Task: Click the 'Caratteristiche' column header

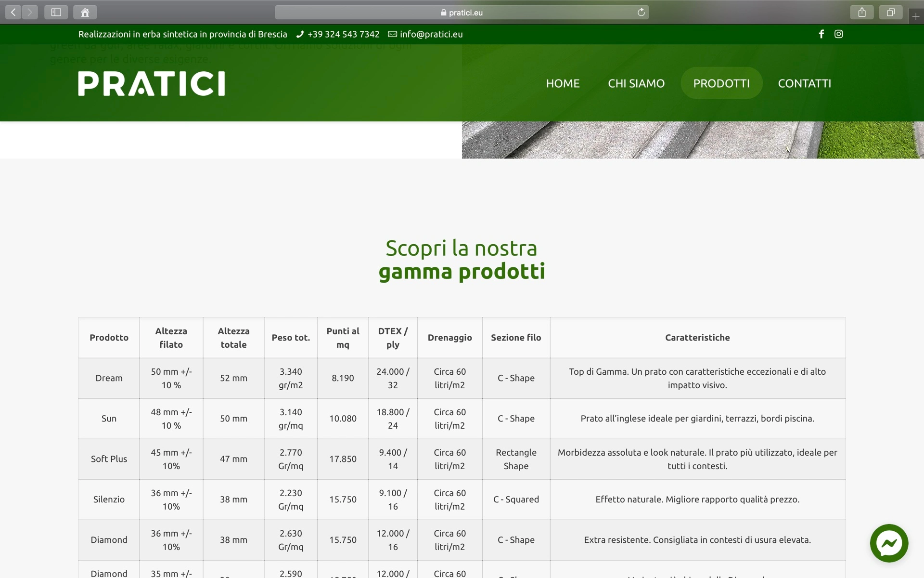Action: pyautogui.click(x=697, y=338)
